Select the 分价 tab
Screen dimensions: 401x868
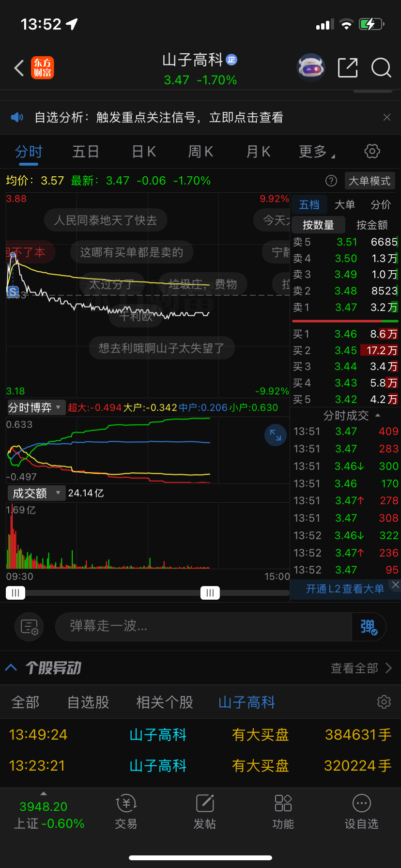pyautogui.click(x=381, y=205)
